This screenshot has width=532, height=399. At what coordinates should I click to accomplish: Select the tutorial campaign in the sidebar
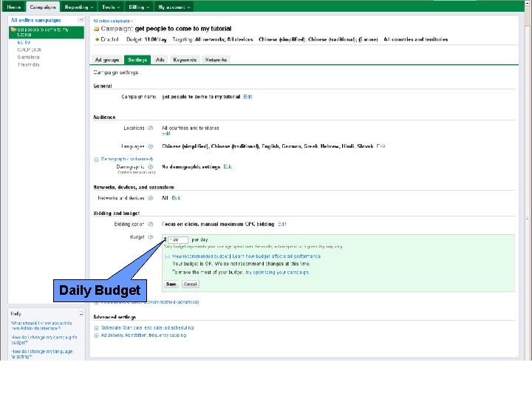click(46, 33)
